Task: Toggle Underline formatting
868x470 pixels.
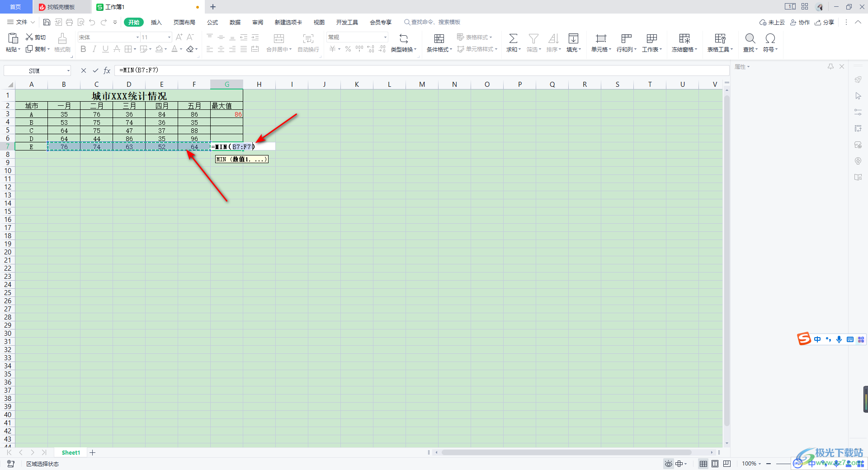Action: click(x=105, y=49)
